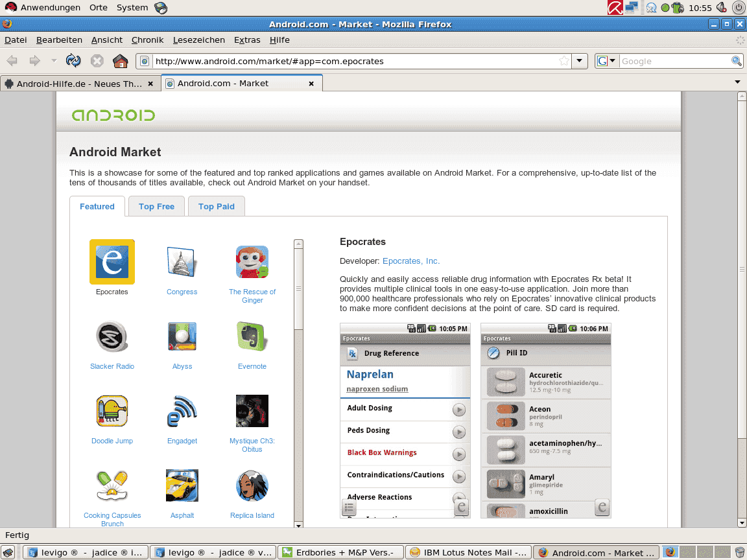
Task: Open the Back/Forward history dropdown arrow
Action: point(54,61)
